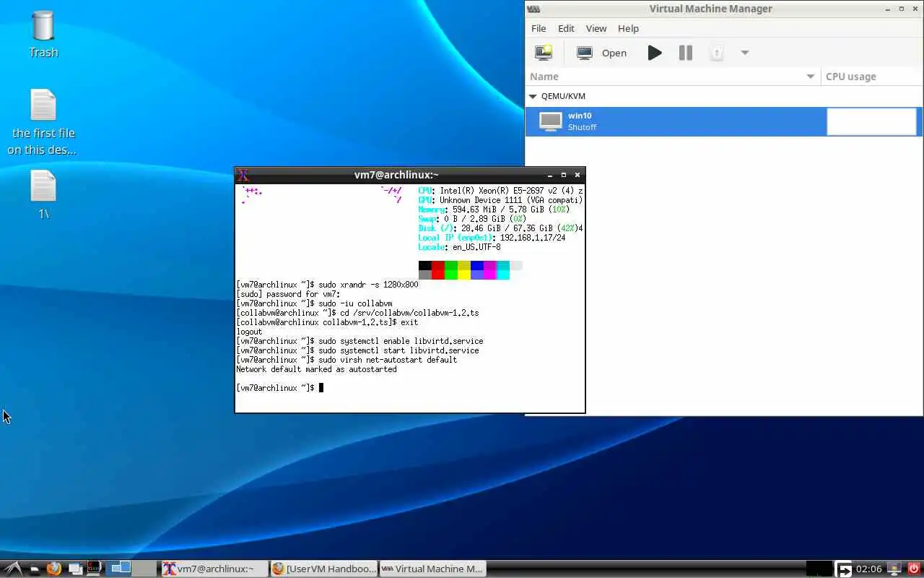Click the 'Shutoff' status under win10
The image size is (924, 578).
coord(582,127)
